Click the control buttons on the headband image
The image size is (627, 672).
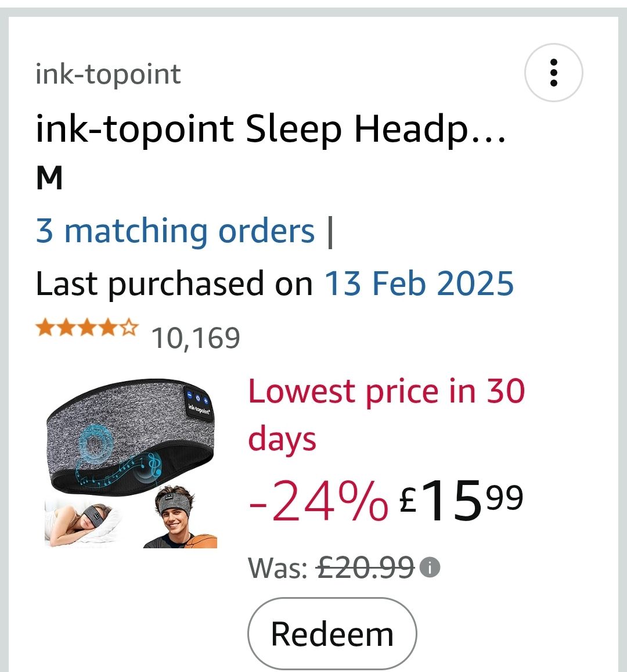point(197,398)
